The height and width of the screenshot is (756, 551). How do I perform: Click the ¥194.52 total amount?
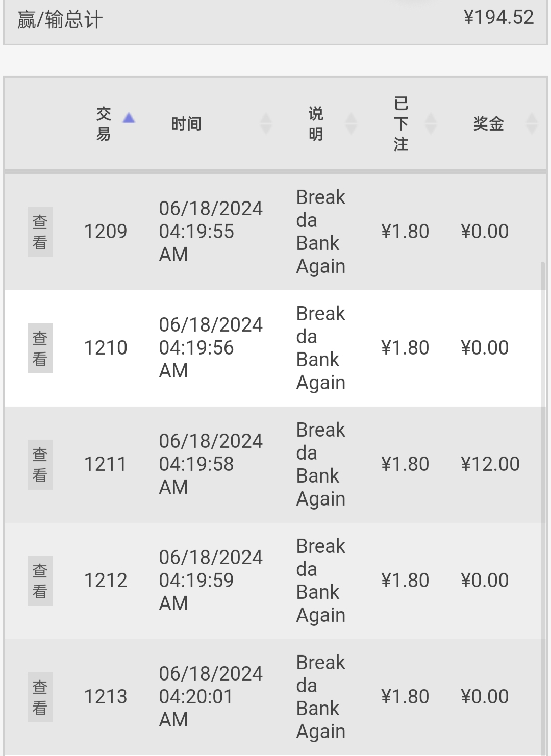498,18
